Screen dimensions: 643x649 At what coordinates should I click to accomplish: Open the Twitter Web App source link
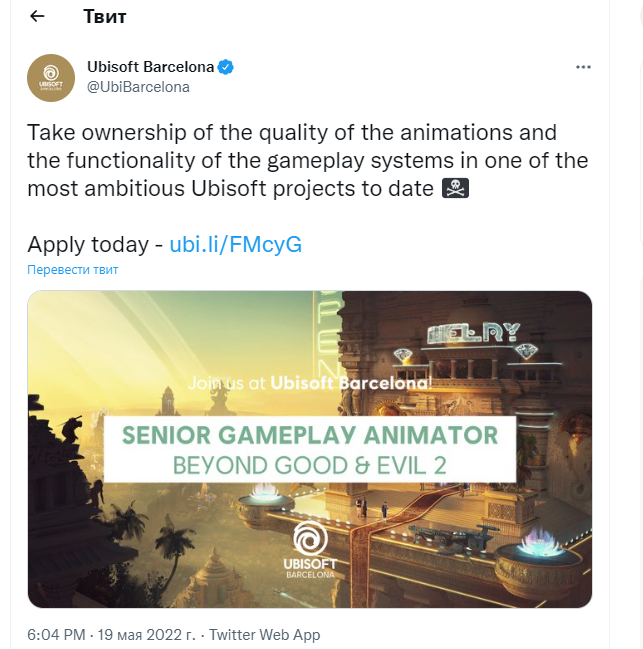(x=264, y=635)
